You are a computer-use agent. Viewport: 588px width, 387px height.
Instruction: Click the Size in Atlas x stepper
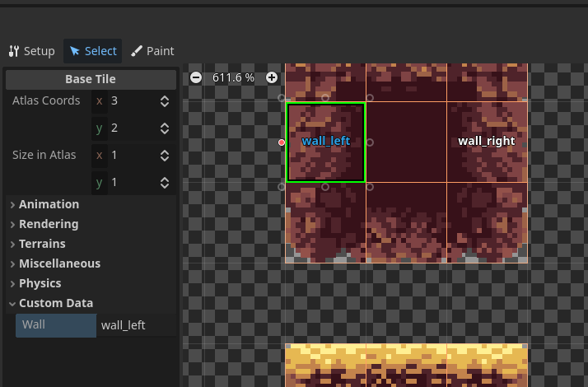[x=165, y=155]
